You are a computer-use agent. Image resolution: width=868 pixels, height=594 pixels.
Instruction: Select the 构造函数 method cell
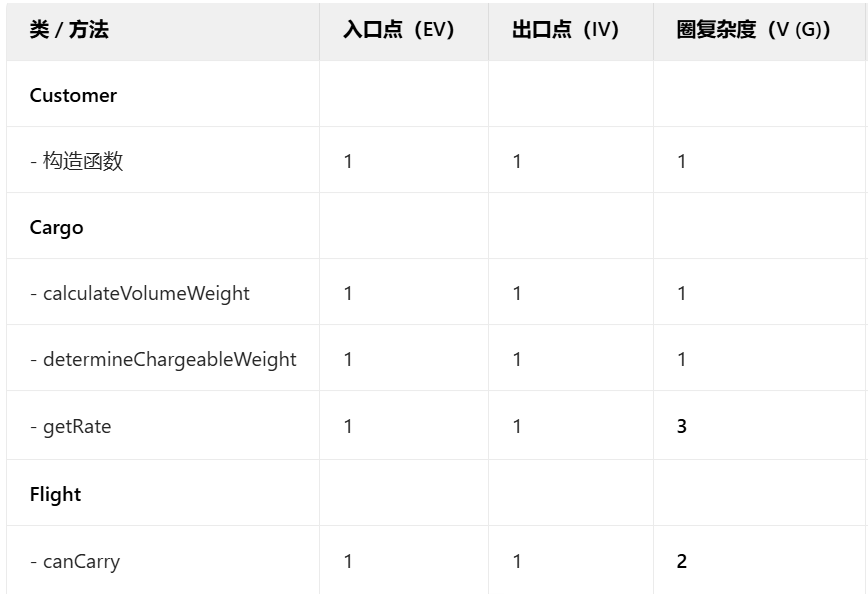163,161
